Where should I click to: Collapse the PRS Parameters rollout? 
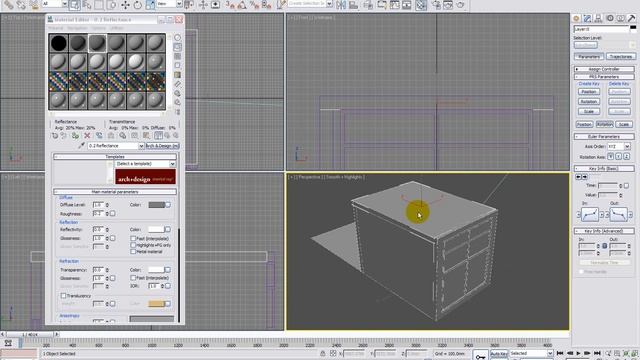pyautogui.click(x=604, y=77)
